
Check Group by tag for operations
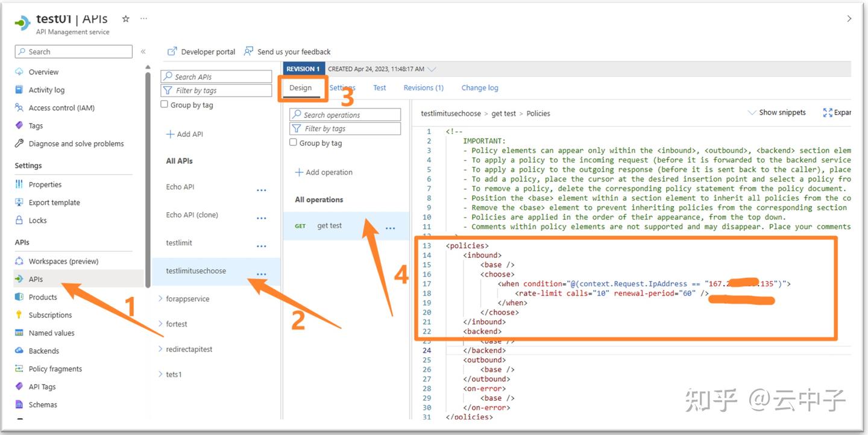click(294, 143)
